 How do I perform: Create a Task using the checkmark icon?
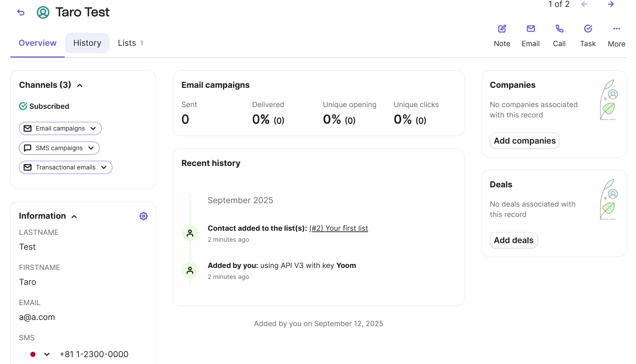[x=588, y=29]
